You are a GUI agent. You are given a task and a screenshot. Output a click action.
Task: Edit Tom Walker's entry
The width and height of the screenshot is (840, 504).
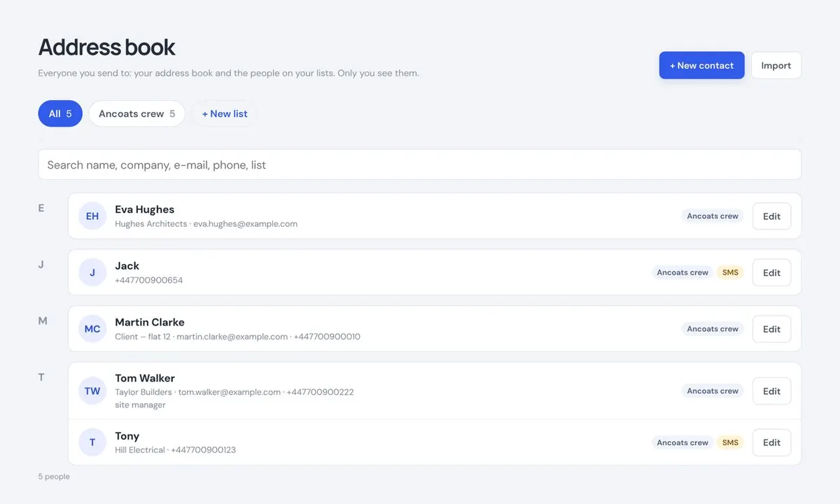pos(771,391)
